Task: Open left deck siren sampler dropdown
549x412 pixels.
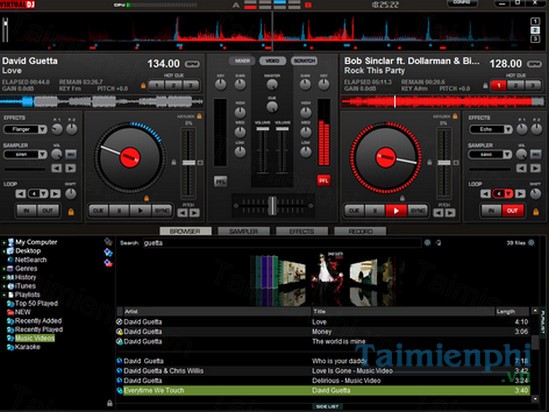Action: tap(42, 154)
